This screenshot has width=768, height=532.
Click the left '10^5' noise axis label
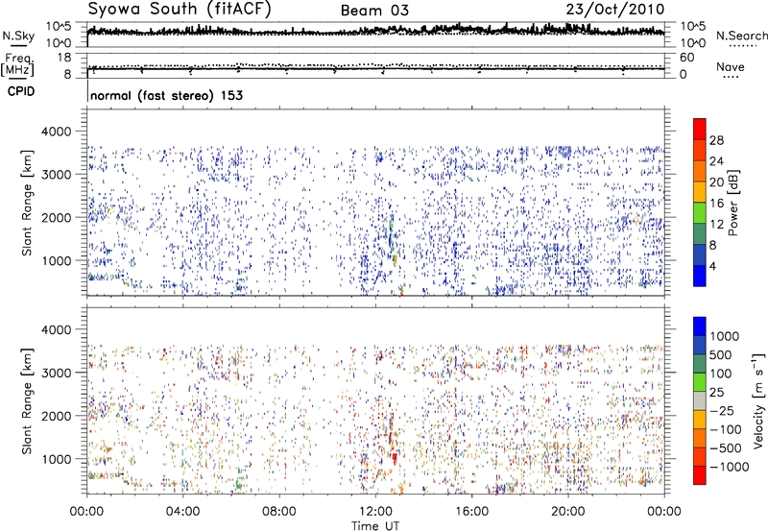[x=59, y=26]
